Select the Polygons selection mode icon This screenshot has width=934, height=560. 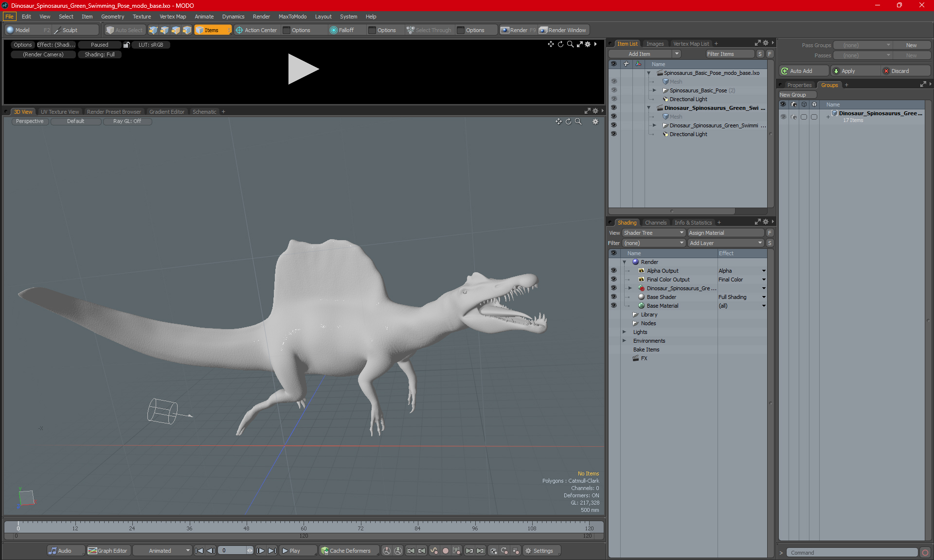click(x=176, y=30)
